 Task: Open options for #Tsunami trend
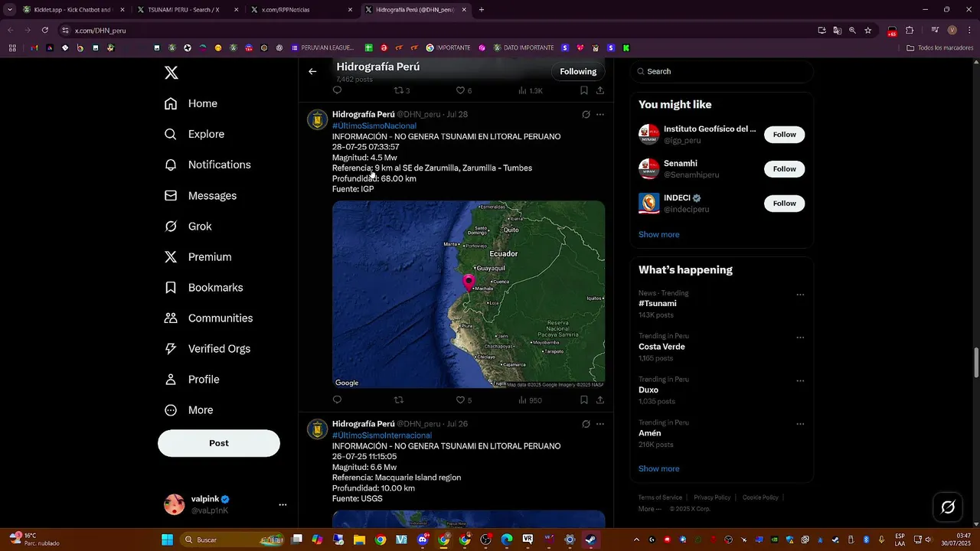click(x=800, y=295)
